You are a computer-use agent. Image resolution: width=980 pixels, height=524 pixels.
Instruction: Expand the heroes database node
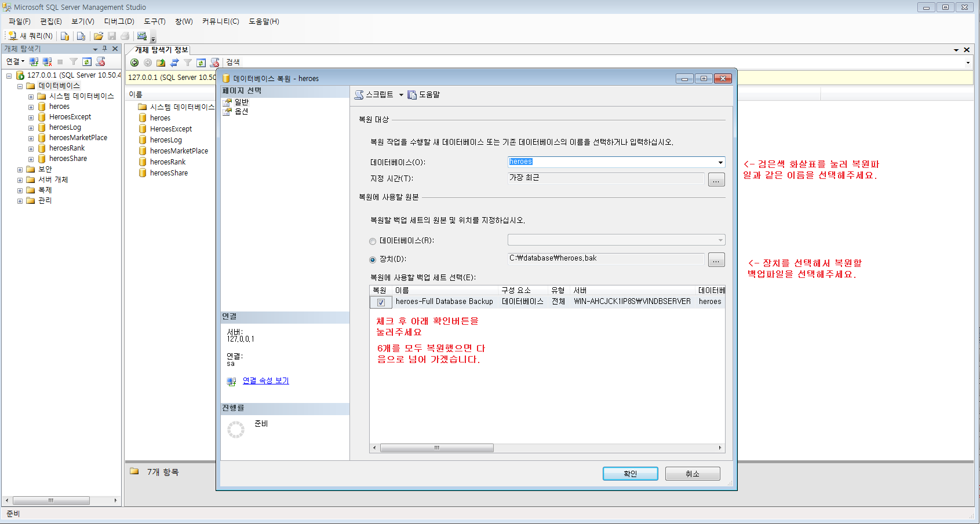(31, 107)
